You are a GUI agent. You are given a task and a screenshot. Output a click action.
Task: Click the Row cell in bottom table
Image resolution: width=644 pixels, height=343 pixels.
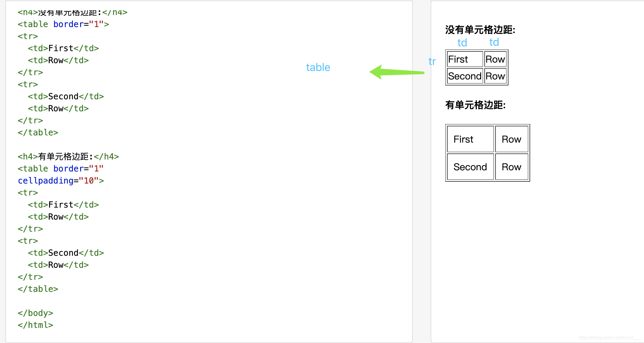pos(511,166)
